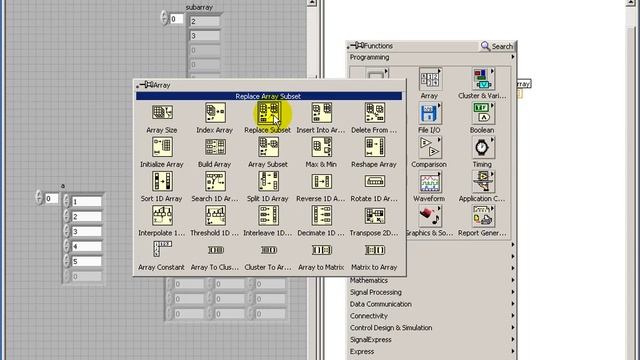Choose the Build Array function
Viewport: 640px width, 360px height.
[215, 147]
